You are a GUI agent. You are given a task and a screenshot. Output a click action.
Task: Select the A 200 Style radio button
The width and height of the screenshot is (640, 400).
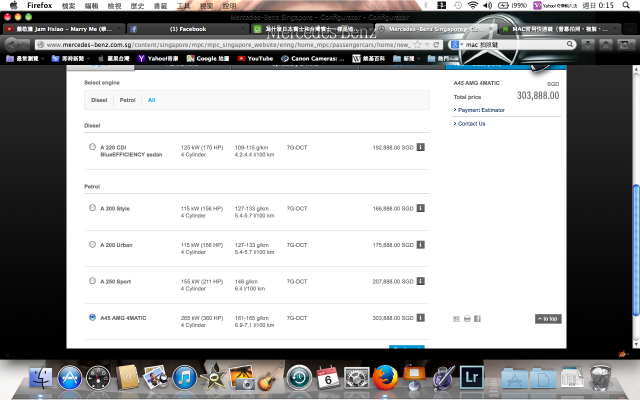92,208
